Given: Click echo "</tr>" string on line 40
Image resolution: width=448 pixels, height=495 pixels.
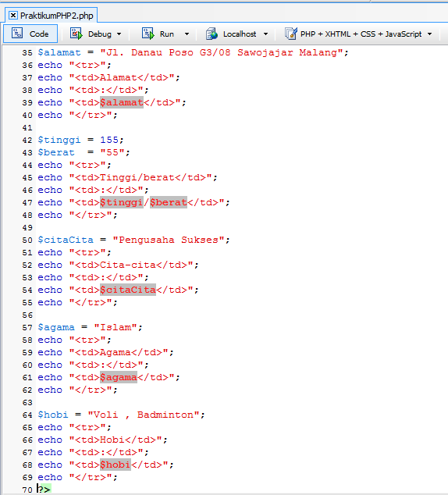Looking at the screenshot, I should point(91,115).
